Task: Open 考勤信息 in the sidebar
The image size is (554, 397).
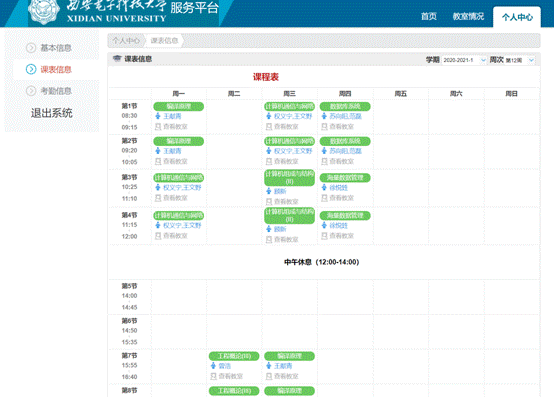Action: click(56, 91)
